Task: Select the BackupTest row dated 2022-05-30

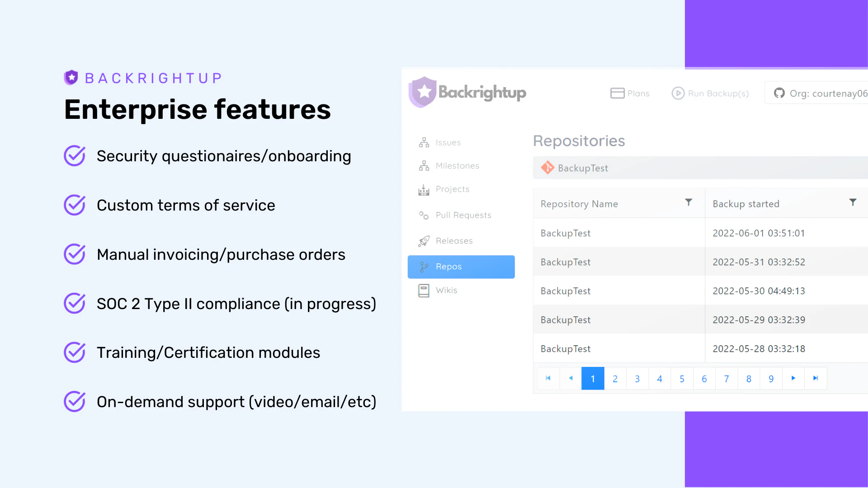Action: (x=633, y=291)
